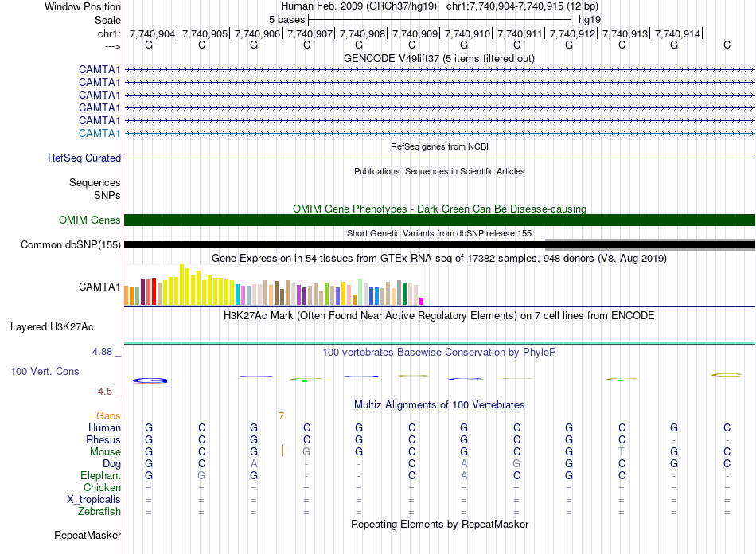
Task: Open the OMIM Gene Phenotypes track title
Action: pyautogui.click(x=439, y=209)
